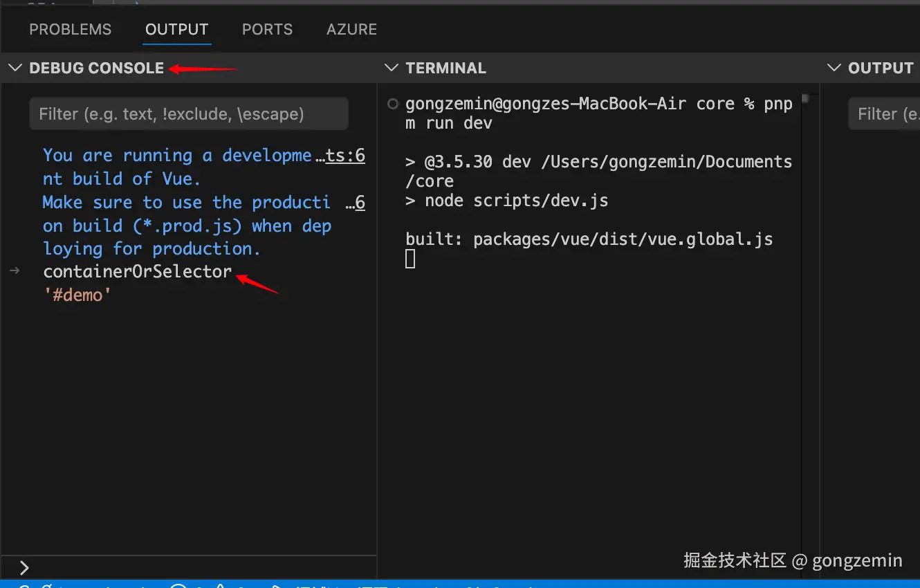Open the ts:6 source link

click(x=345, y=156)
